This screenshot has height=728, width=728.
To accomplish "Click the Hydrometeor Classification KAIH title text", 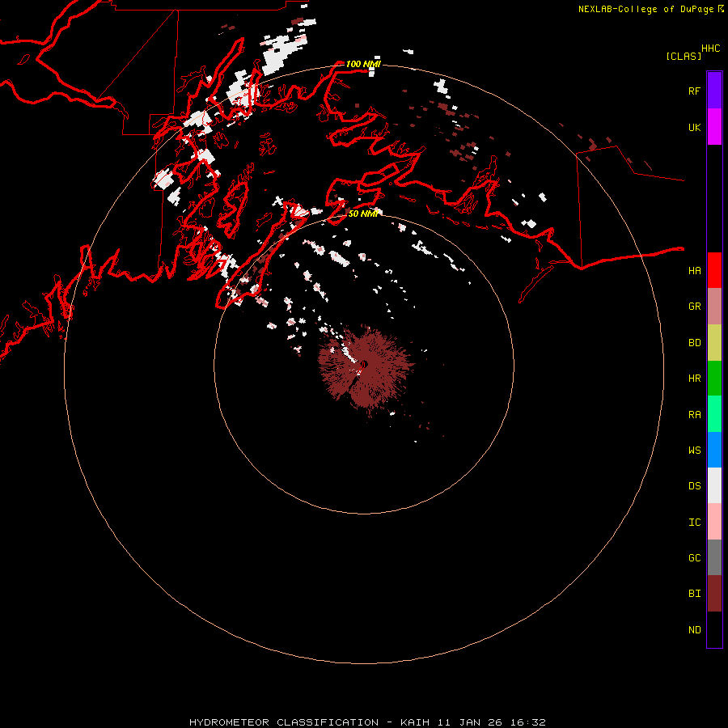I will coord(367,722).
